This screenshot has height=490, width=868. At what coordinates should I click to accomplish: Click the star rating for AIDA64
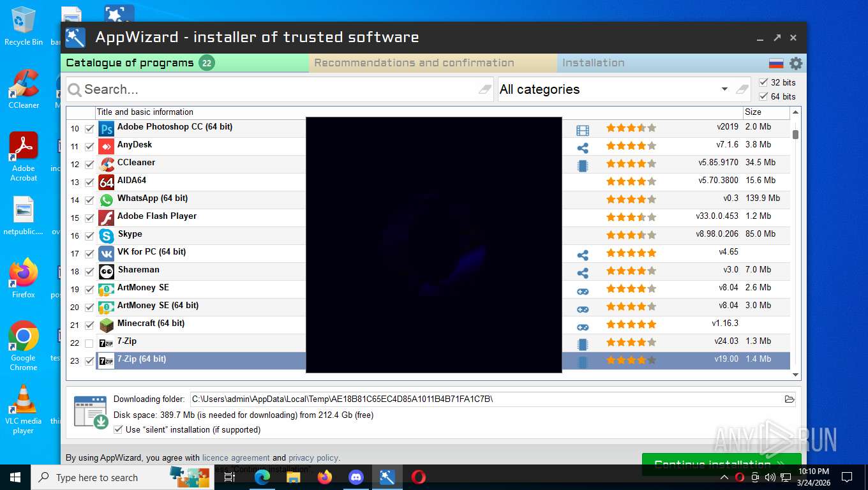point(631,182)
